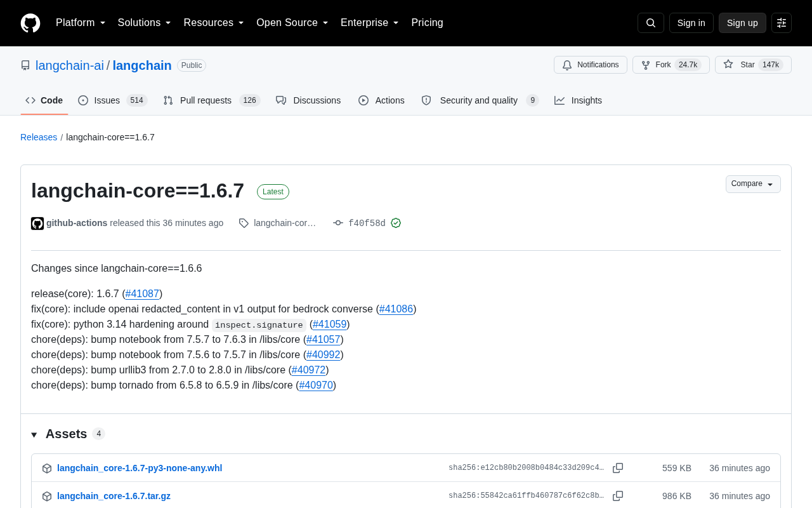
Task: Expand the Open Source menu
Action: point(292,23)
